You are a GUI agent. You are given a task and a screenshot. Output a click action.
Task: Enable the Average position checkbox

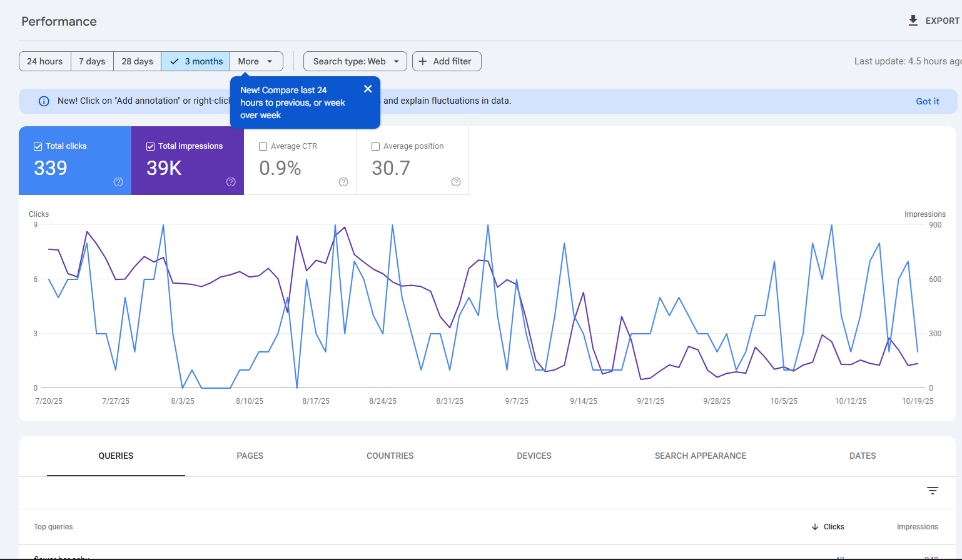click(x=376, y=146)
